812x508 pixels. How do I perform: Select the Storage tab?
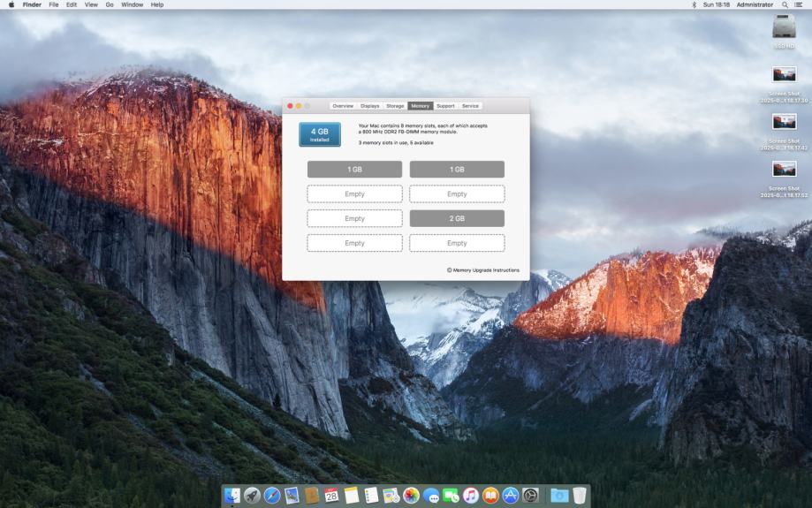(395, 106)
